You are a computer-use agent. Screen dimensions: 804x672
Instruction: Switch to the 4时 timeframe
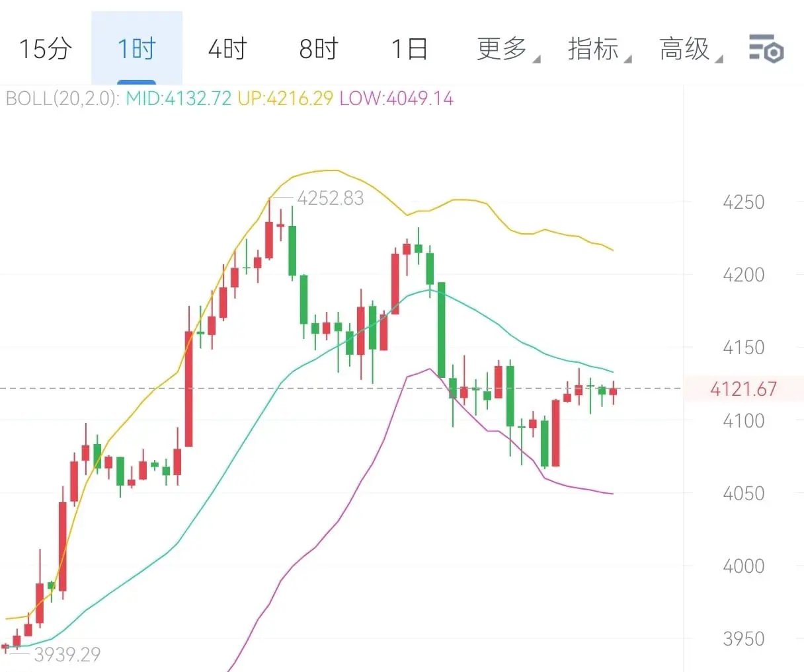227,49
